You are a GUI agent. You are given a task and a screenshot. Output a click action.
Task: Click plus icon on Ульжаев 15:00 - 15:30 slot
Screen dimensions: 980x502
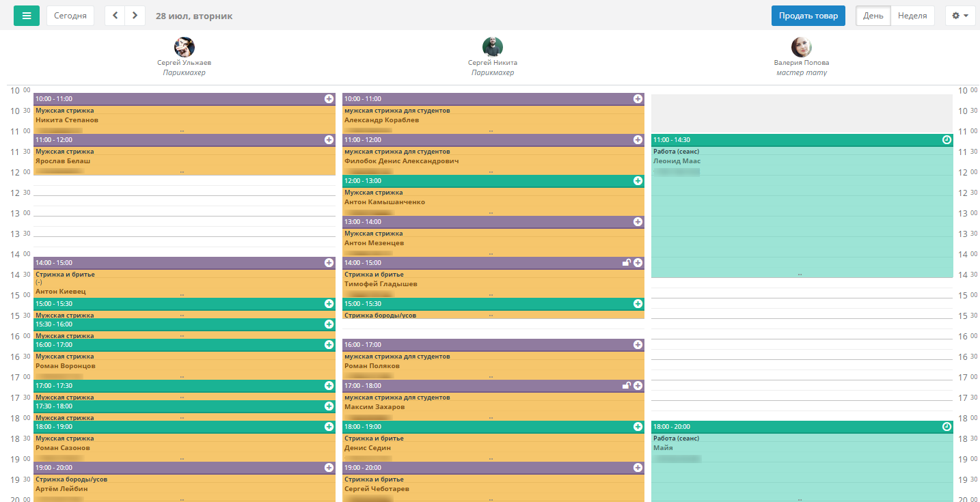coord(329,304)
